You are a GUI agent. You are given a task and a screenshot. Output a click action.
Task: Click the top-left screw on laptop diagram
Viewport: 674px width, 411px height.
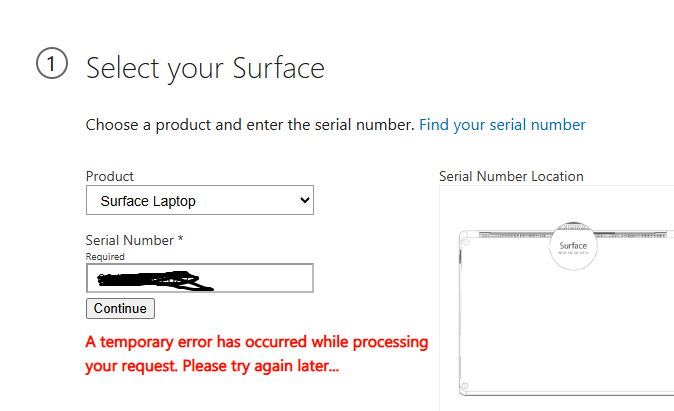(x=464, y=240)
